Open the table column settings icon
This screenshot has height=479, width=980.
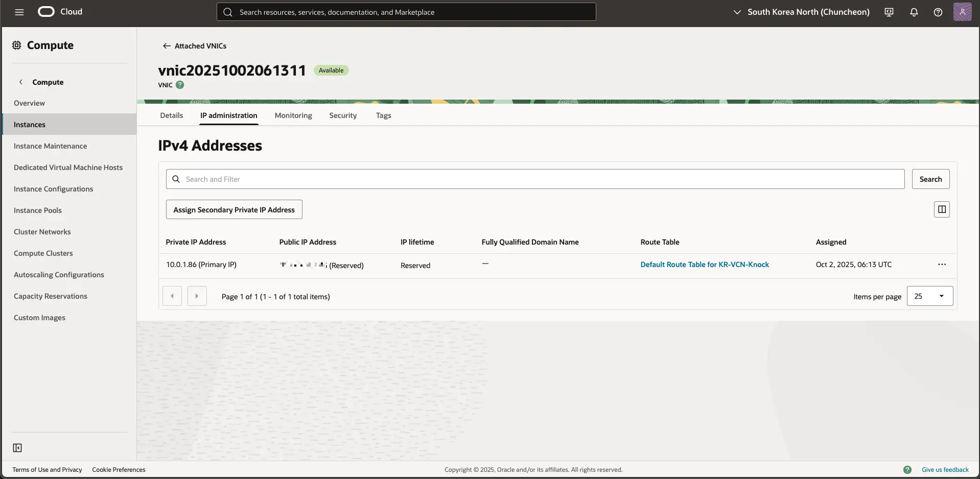pyautogui.click(x=942, y=209)
